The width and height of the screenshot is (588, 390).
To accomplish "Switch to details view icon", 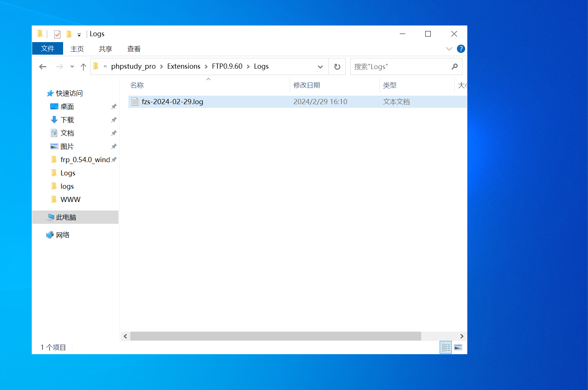I will click(446, 348).
